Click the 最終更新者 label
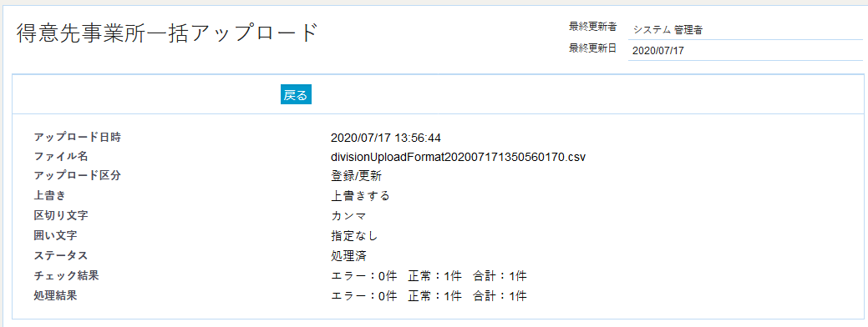Viewport: 868px width, 327px height. [x=592, y=26]
